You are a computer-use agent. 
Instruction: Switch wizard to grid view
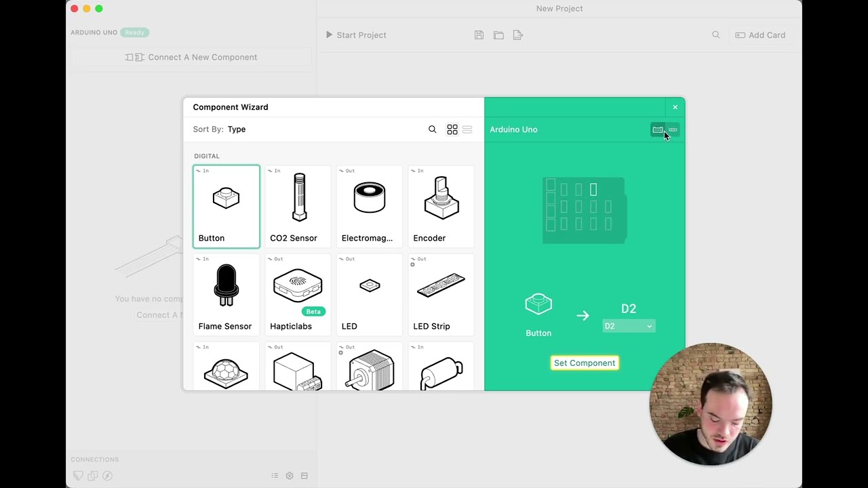452,129
